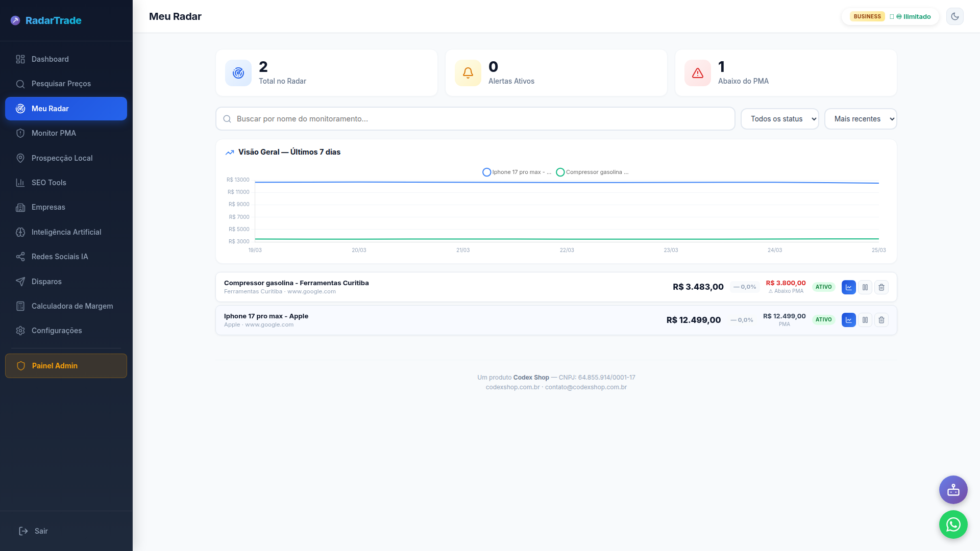This screenshot has width=980, height=551.
Task: Click the Alertas Ativos bell icon
Action: point(468,73)
